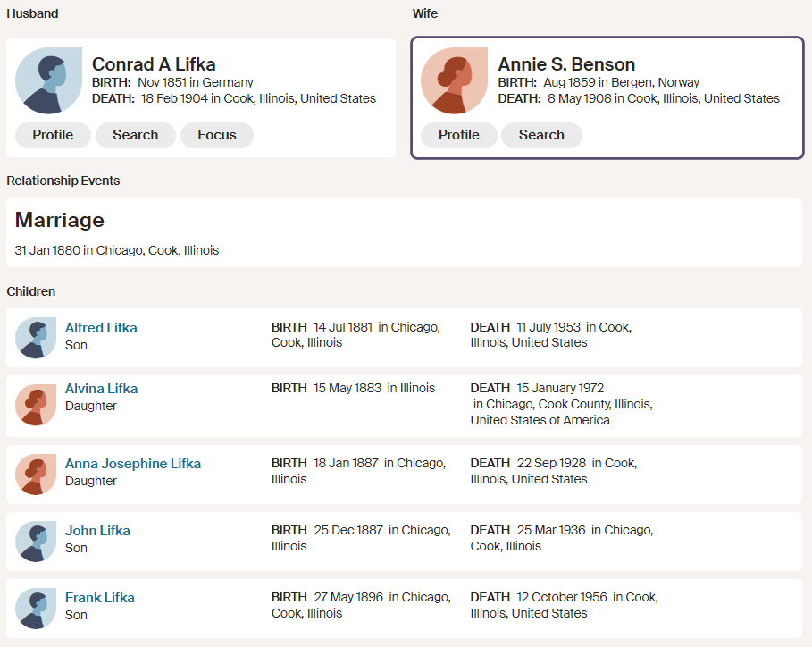Open Conrad A Lifka's Profile
The image size is (812, 647).
(x=53, y=135)
